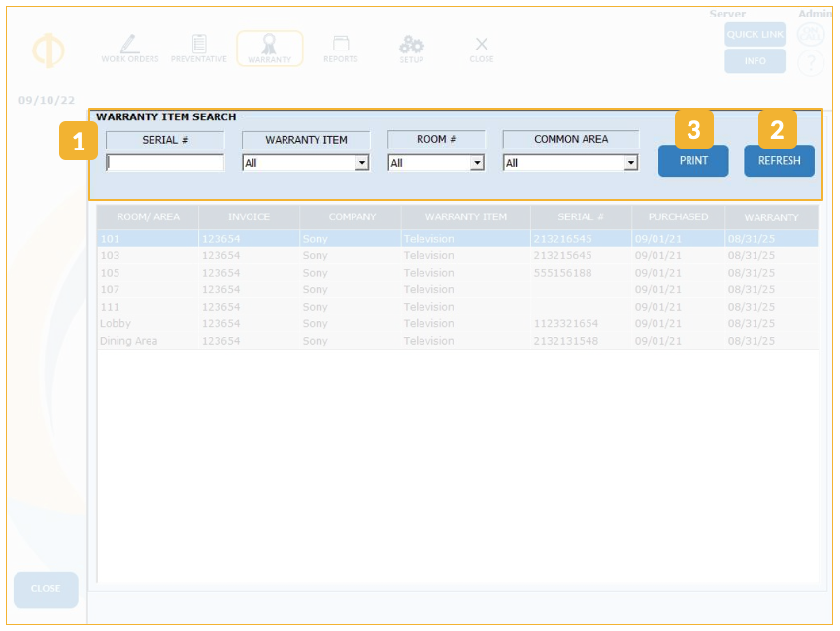Select the Lobby warranty row

click(291, 324)
